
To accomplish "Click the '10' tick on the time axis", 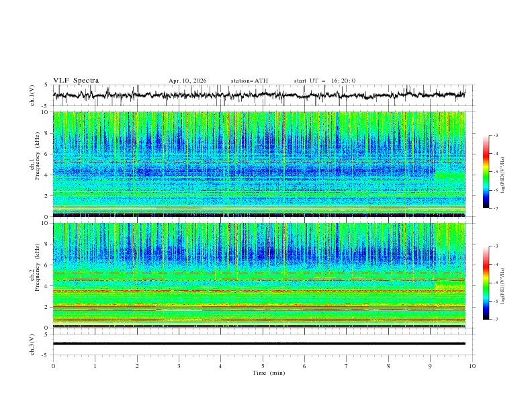I will point(472,366).
